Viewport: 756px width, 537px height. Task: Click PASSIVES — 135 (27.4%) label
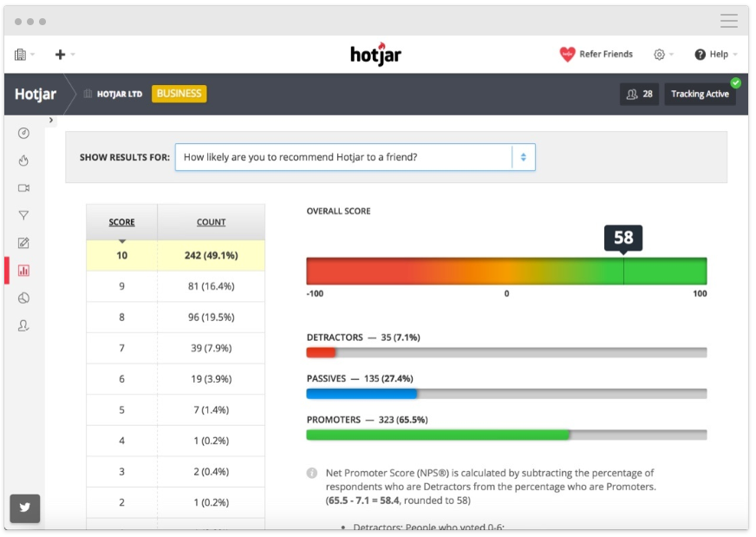tap(360, 378)
